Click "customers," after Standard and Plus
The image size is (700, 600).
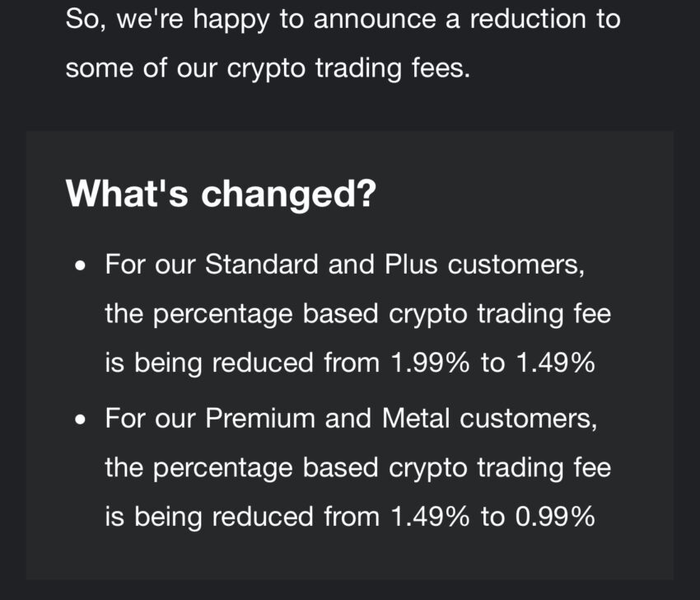522,265
